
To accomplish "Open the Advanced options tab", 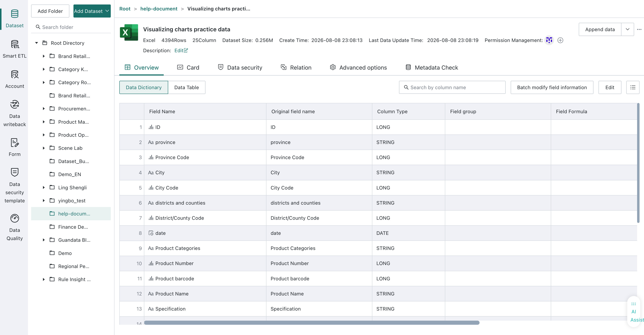I will click(358, 68).
